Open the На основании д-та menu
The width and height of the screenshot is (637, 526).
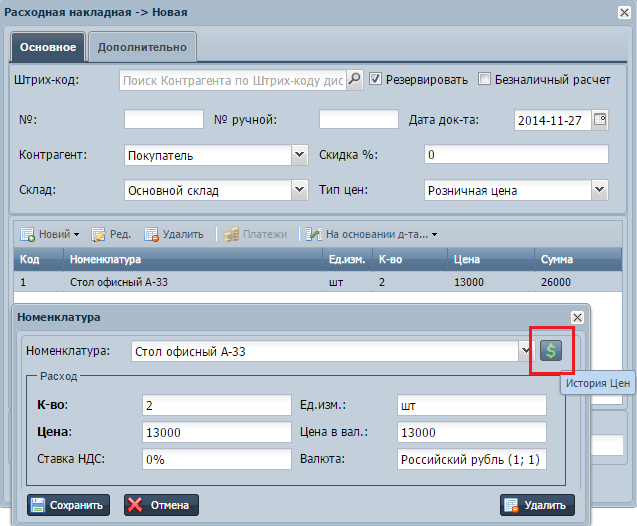[371, 234]
